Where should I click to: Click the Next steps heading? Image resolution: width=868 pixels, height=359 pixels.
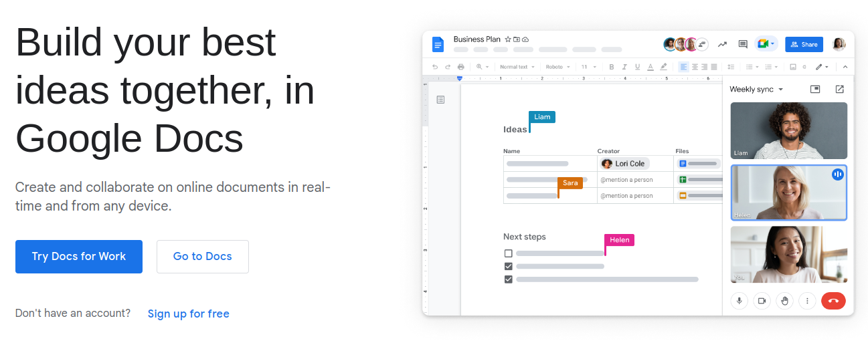524,237
